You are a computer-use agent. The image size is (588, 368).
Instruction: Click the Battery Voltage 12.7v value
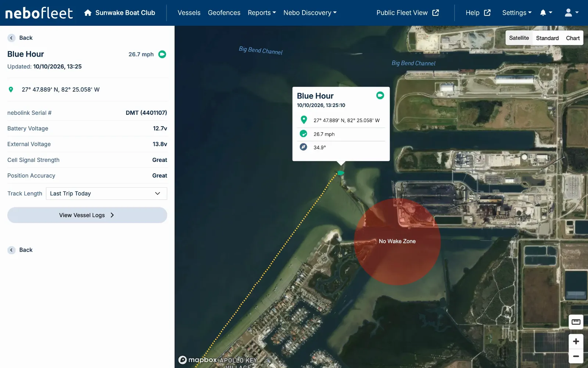[160, 128]
